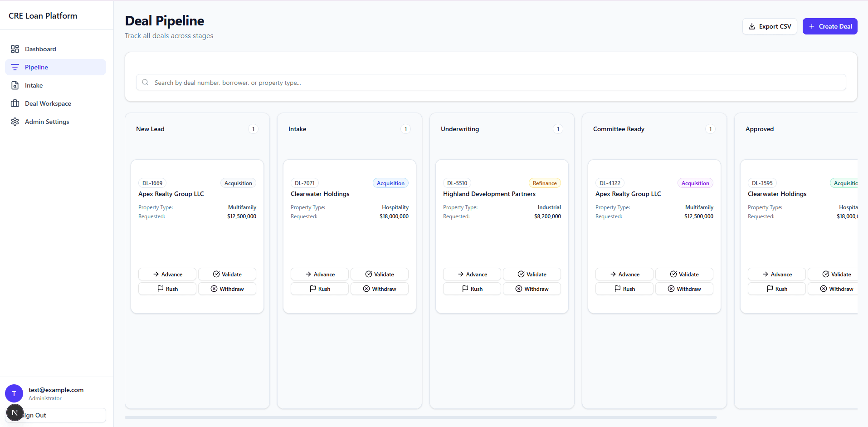Validate deal DL-1669
The height and width of the screenshot is (427, 868).
coord(227,274)
